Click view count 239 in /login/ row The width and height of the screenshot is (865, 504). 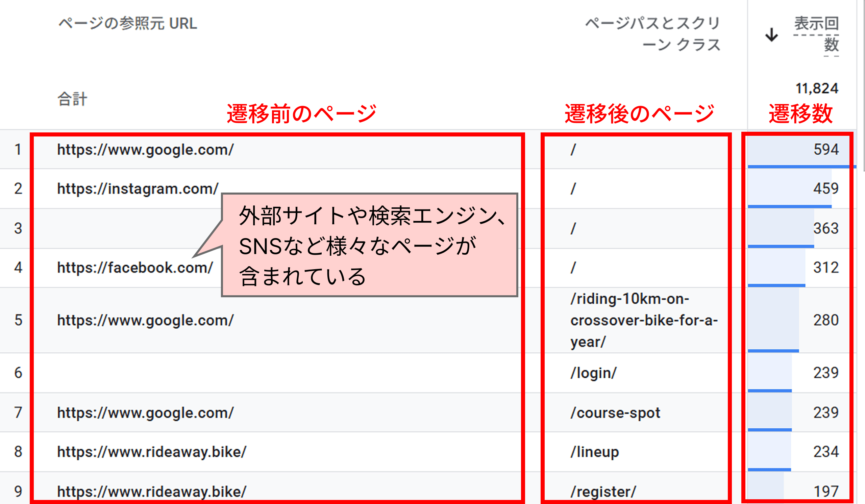tap(826, 373)
